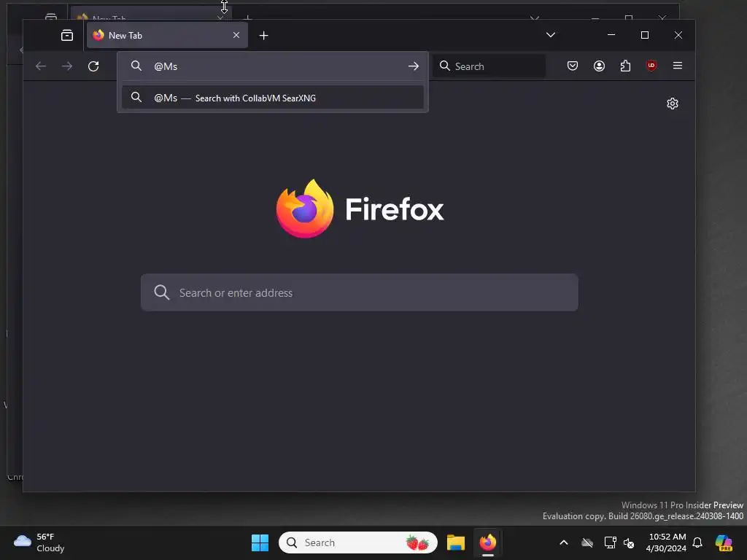Click search icon in address bar suggestion row
This screenshot has height=560, width=747.
[x=136, y=97]
